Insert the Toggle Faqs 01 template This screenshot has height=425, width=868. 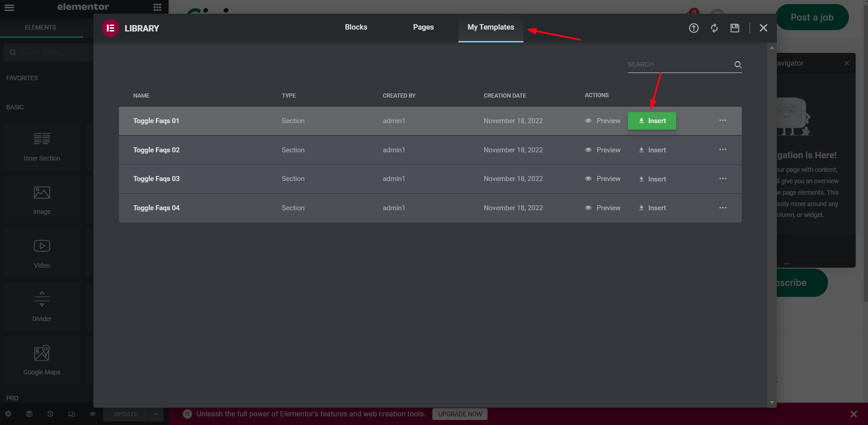point(652,121)
